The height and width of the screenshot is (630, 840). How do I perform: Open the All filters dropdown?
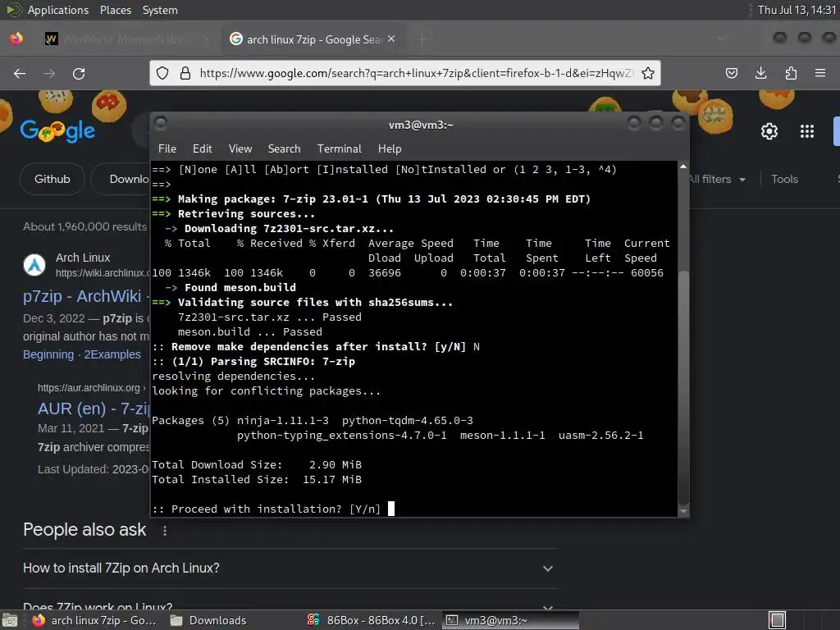717,180
